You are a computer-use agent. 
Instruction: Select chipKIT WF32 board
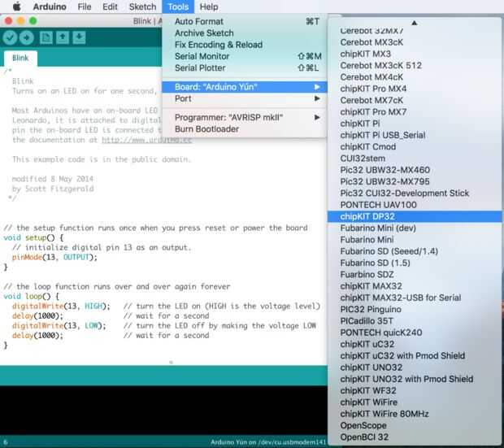[x=415, y=390]
